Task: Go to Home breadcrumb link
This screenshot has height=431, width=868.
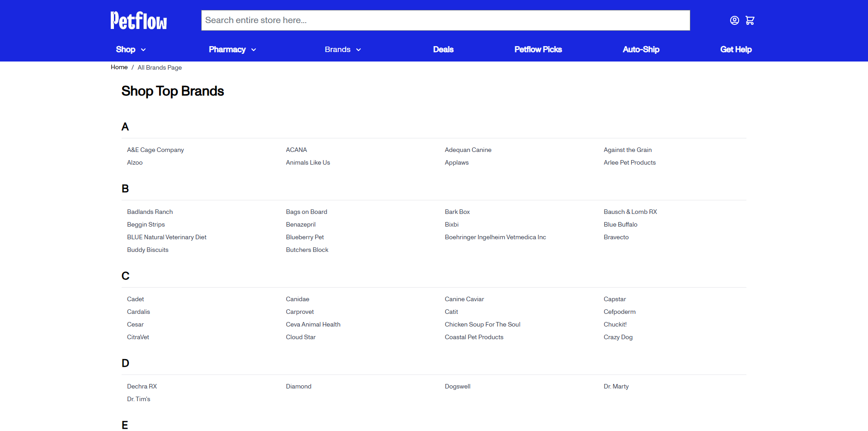Action: click(119, 67)
